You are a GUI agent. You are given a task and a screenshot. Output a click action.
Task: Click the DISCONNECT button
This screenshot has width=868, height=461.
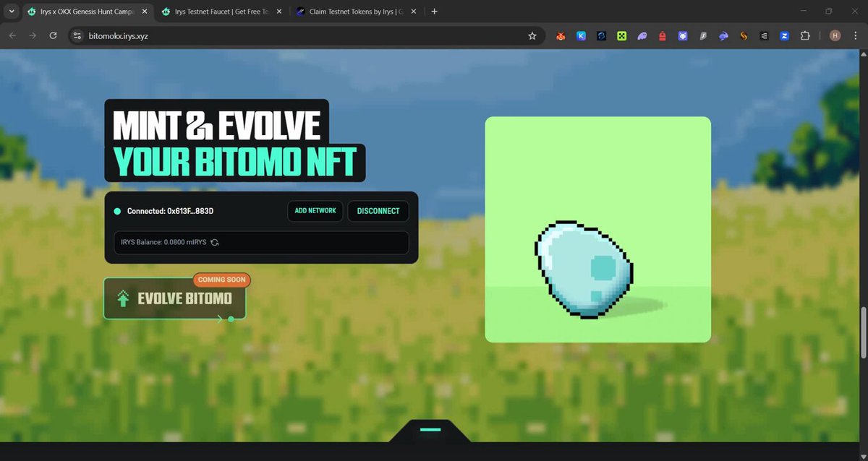pos(378,211)
